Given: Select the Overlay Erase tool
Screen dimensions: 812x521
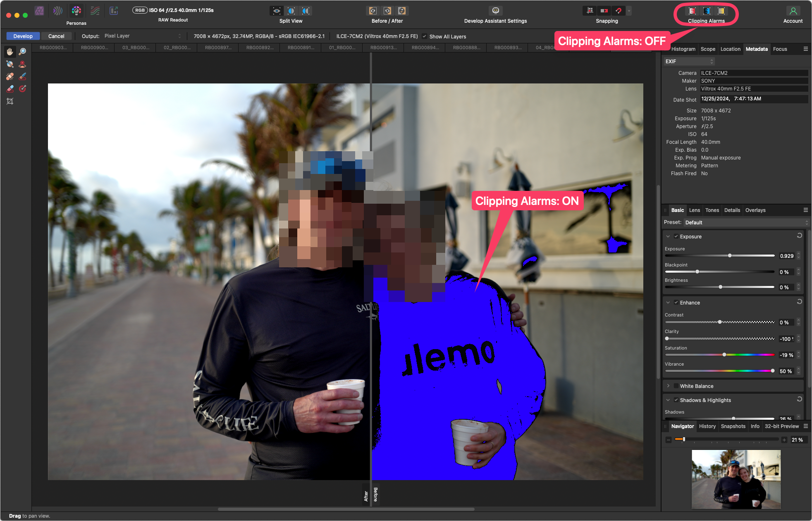Looking at the screenshot, I should 10,89.
